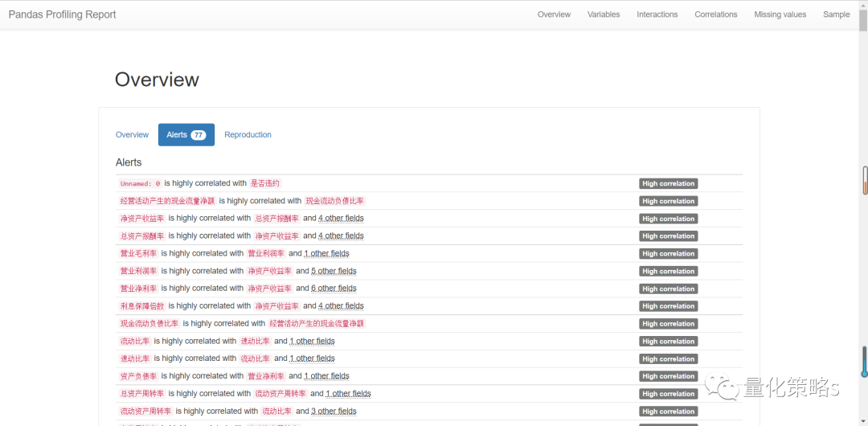The width and height of the screenshot is (868, 426).
Task: Click 速动比率 starting its own alert row
Action: pos(134,358)
